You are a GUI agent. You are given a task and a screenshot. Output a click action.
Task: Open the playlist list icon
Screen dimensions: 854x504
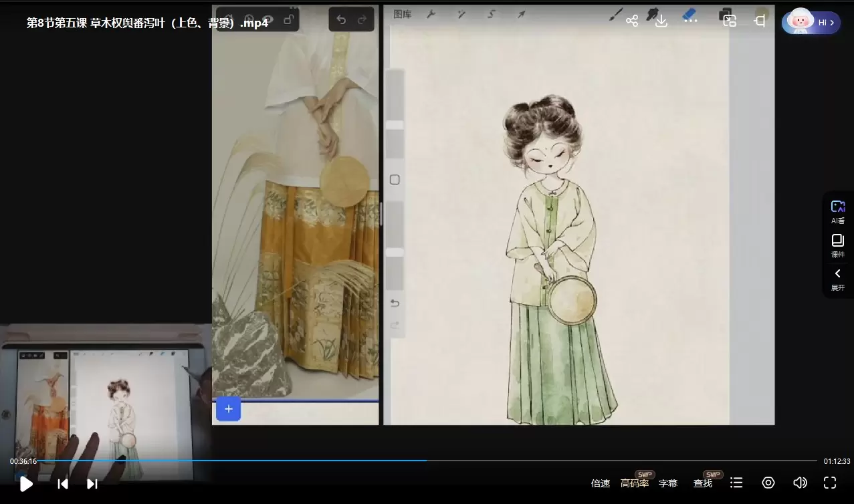736,483
